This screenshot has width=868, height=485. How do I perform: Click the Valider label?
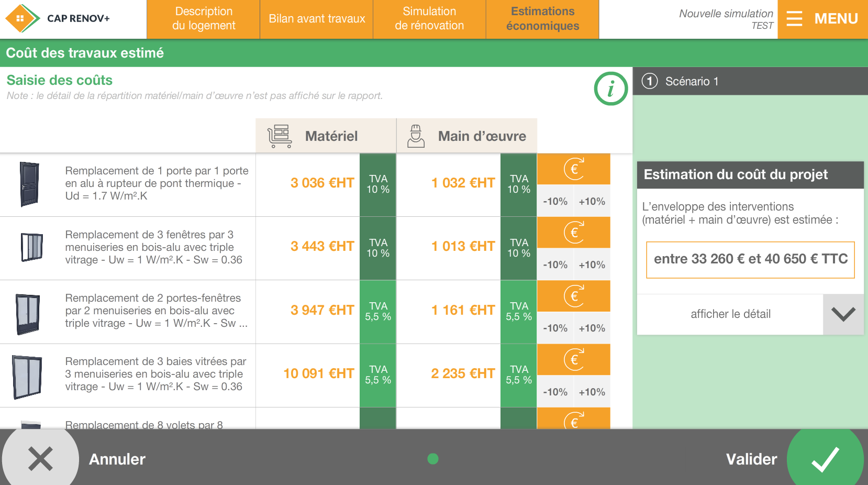coord(752,459)
